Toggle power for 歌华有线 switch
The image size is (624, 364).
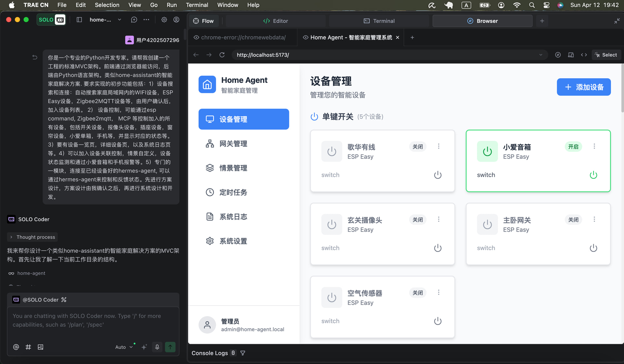[x=438, y=175]
